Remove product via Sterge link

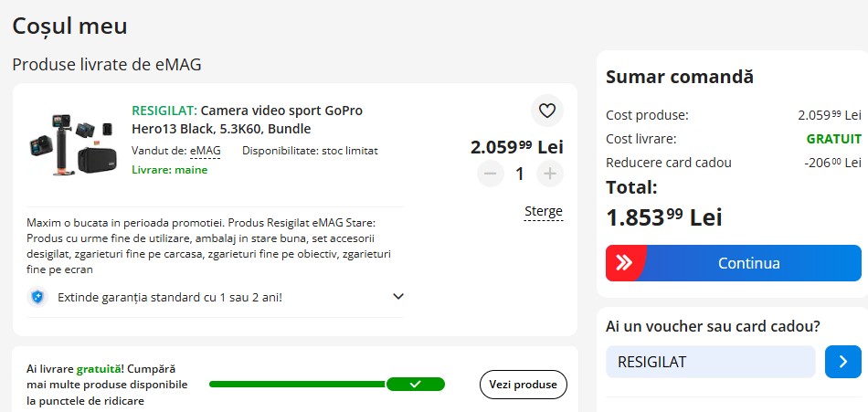543,212
